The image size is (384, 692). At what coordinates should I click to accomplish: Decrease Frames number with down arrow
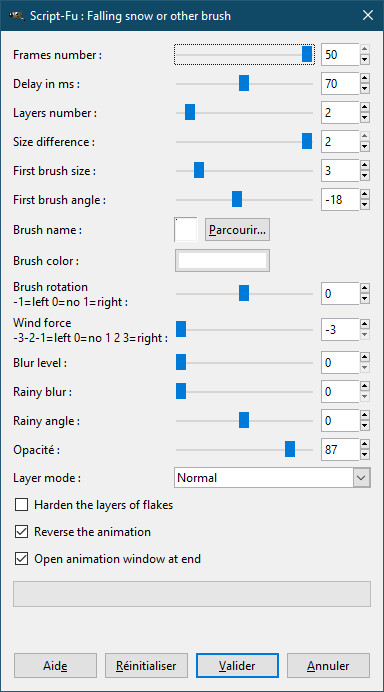(x=365, y=60)
